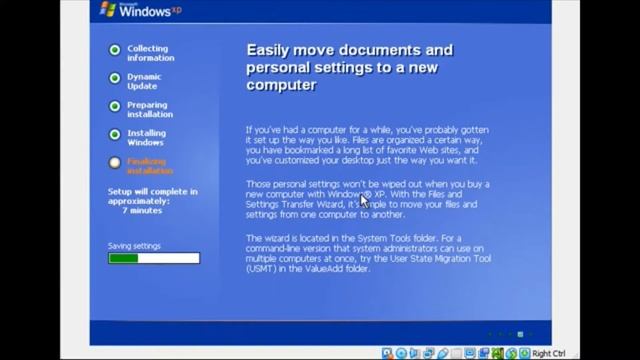Click the video recording status icon

[484, 353]
